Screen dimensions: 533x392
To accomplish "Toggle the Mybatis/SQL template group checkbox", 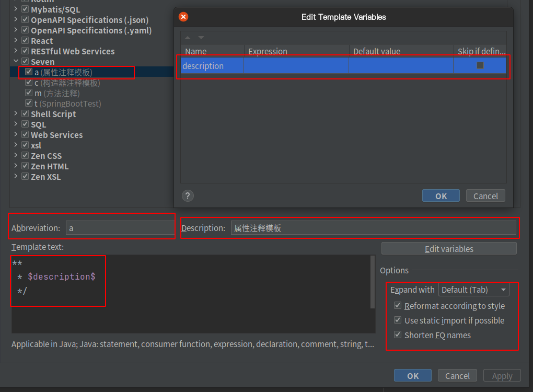I will [x=25, y=9].
